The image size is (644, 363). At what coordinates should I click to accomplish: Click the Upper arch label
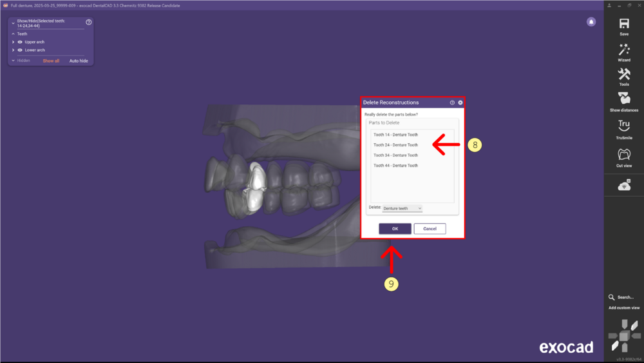click(35, 42)
